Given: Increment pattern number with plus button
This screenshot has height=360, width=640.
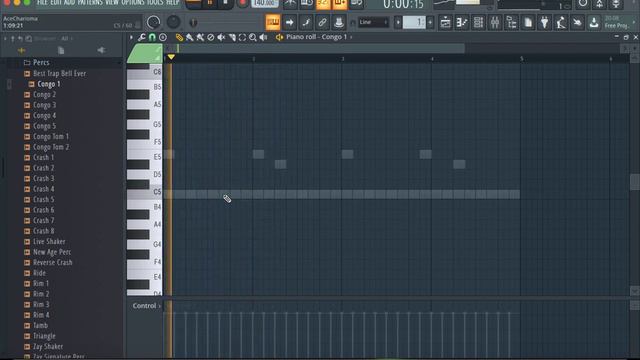Looking at the screenshot, I should pyautogui.click(x=430, y=22).
